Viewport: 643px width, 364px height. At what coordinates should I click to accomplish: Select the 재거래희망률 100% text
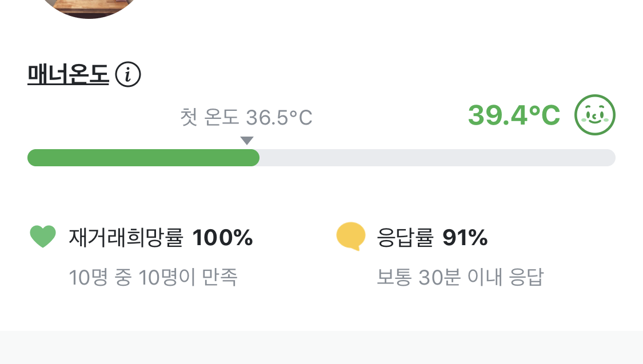pos(161,237)
